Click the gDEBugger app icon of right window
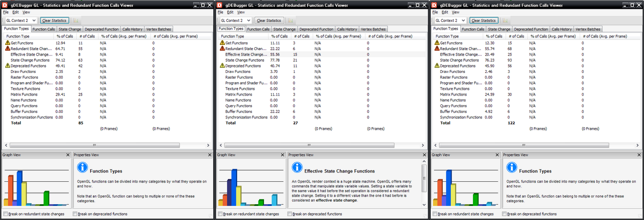The height and width of the screenshot is (220, 644). pyautogui.click(x=434, y=5)
